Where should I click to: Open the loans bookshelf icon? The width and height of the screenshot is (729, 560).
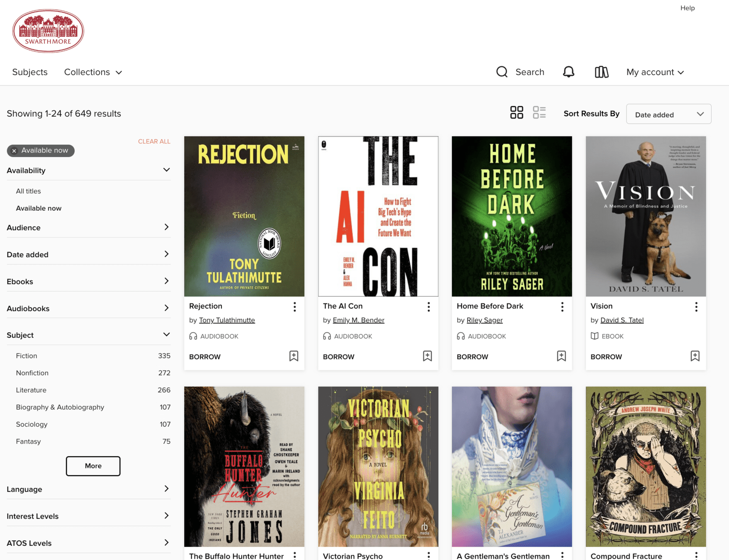601,72
